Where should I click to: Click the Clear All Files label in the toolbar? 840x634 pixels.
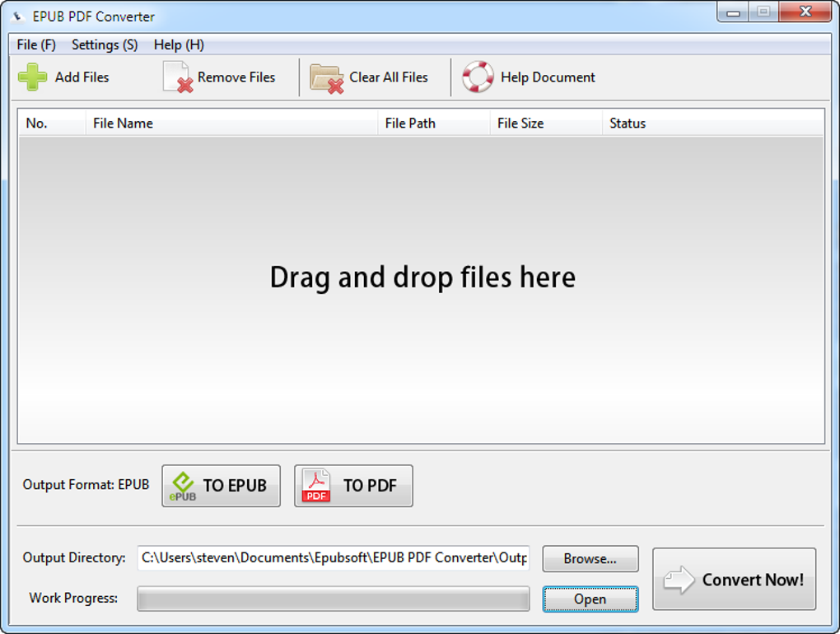click(x=389, y=77)
